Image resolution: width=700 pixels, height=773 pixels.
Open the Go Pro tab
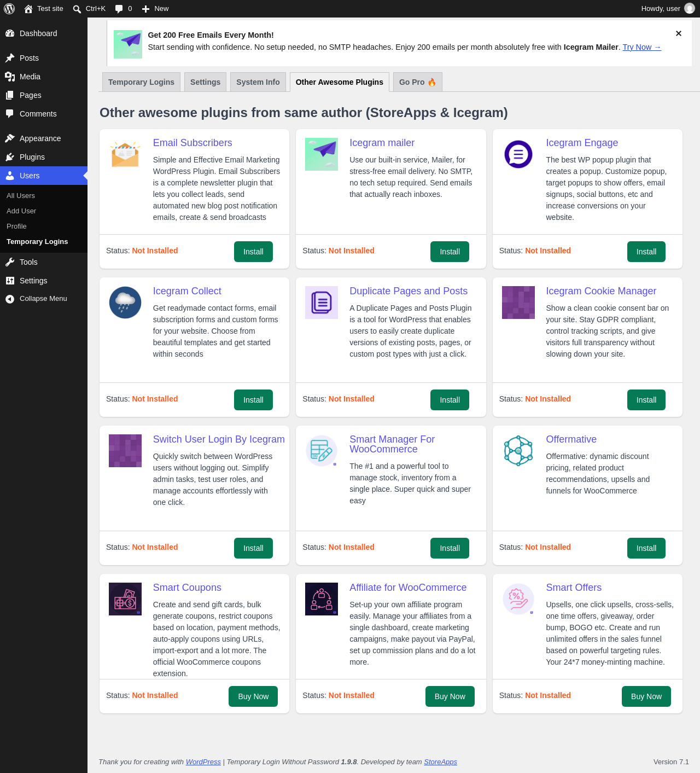pyautogui.click(x=418, y=82)
